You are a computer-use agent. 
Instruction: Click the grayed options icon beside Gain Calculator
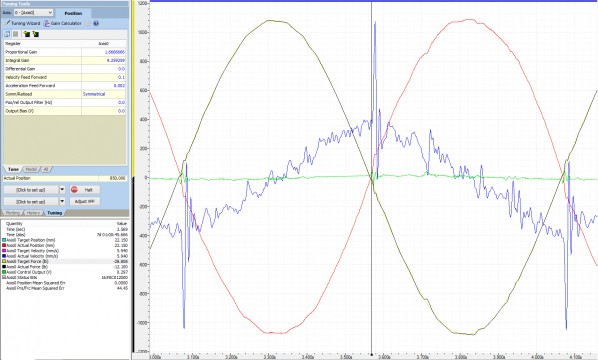click(x=88, y=23)
